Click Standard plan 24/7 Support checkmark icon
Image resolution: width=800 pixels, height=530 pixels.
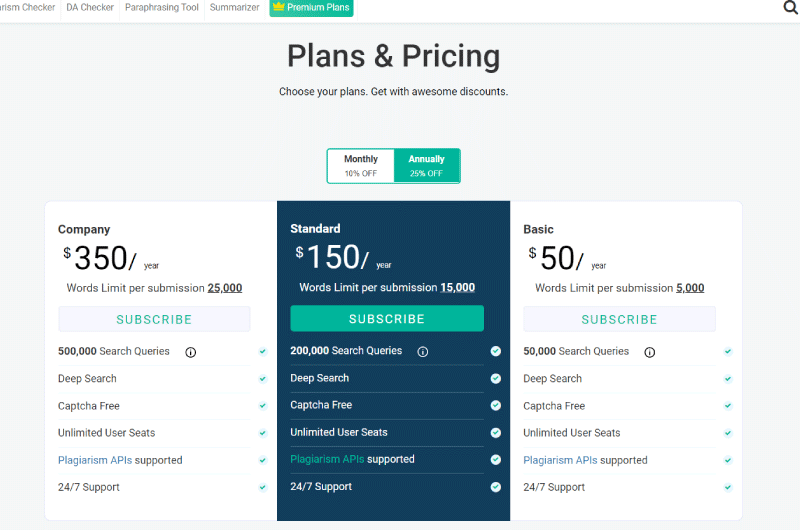[x=495, y=487]
